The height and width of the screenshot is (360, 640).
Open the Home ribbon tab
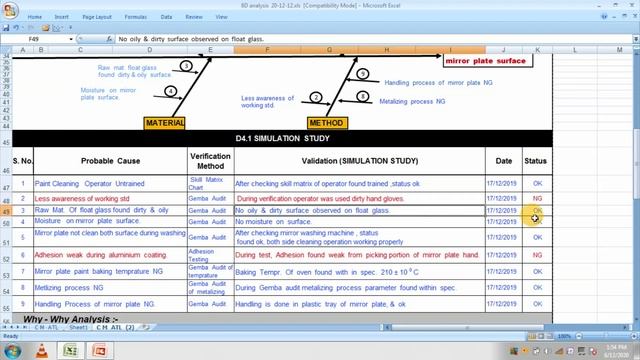(x=35, y=17)
